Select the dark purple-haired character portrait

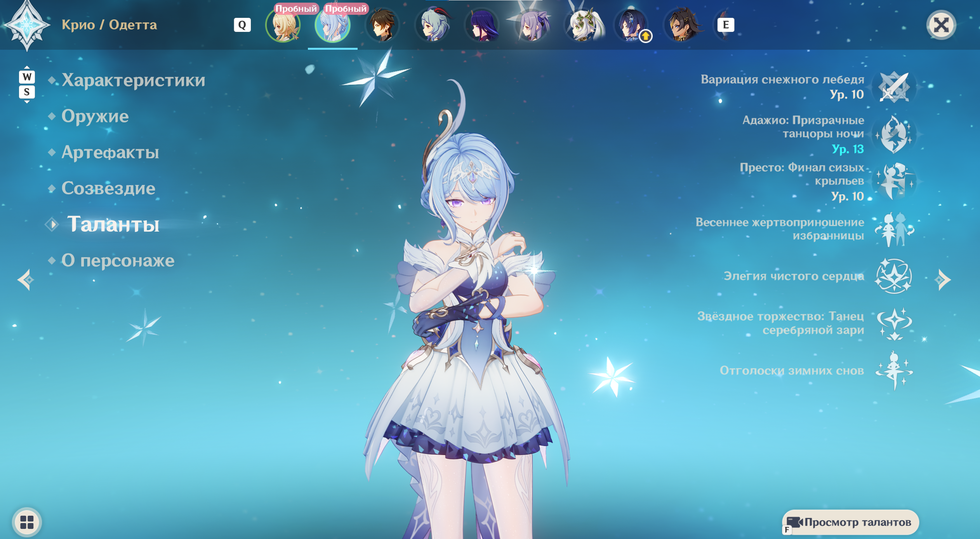(x=482, y=25)
